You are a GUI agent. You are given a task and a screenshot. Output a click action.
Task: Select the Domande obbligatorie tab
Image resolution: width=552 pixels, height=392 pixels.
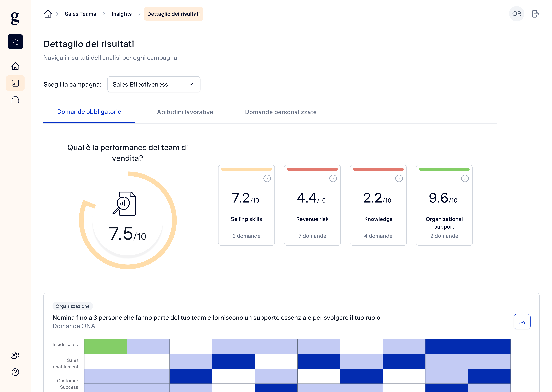click(x=89, y=112)
